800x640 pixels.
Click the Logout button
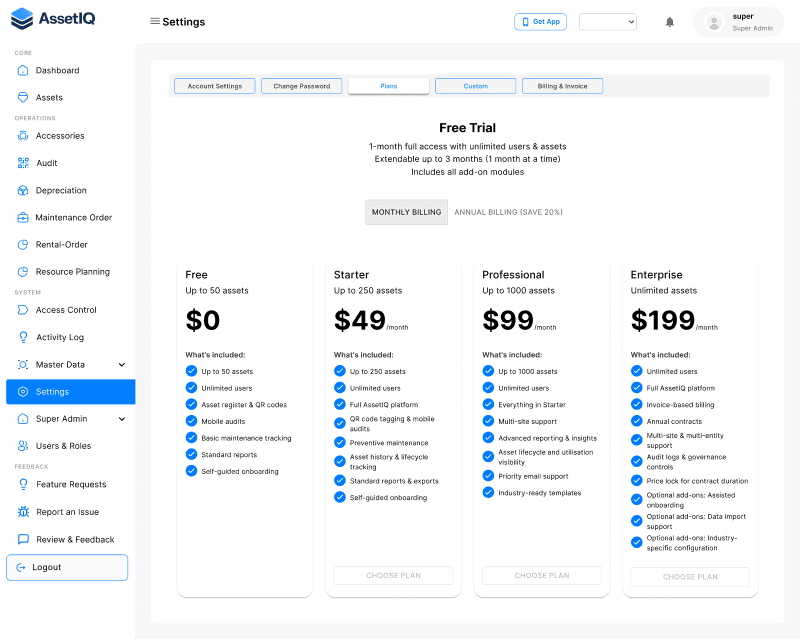pos(67,568)
